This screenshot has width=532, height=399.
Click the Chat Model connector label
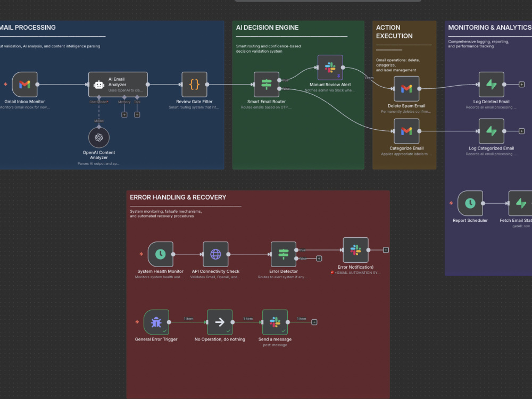99,102
